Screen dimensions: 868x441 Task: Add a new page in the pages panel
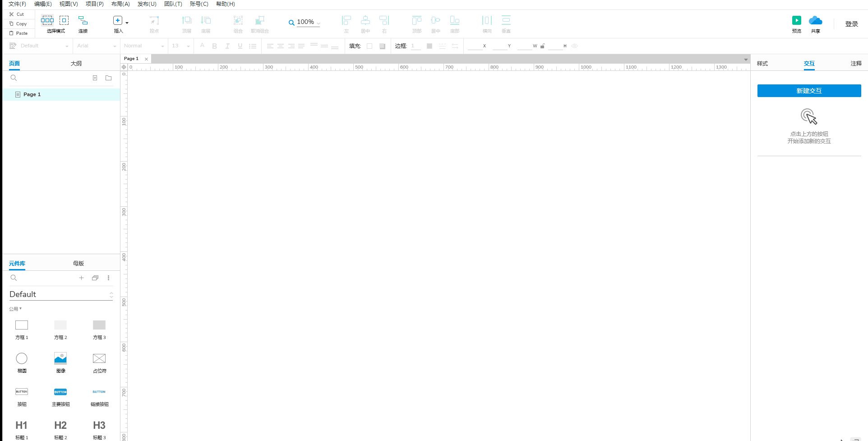95,78
